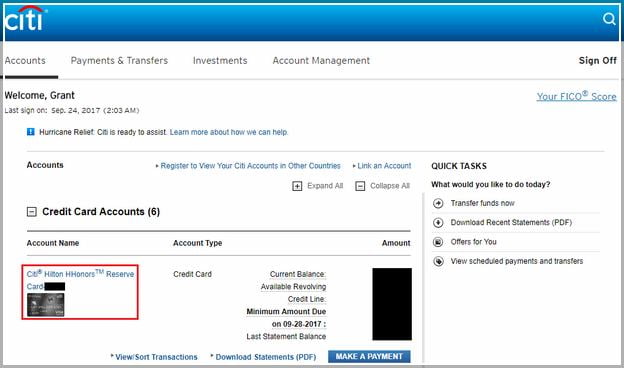Click the Account Name column header
Screen dimensions: 624x368
click(53, 243)
